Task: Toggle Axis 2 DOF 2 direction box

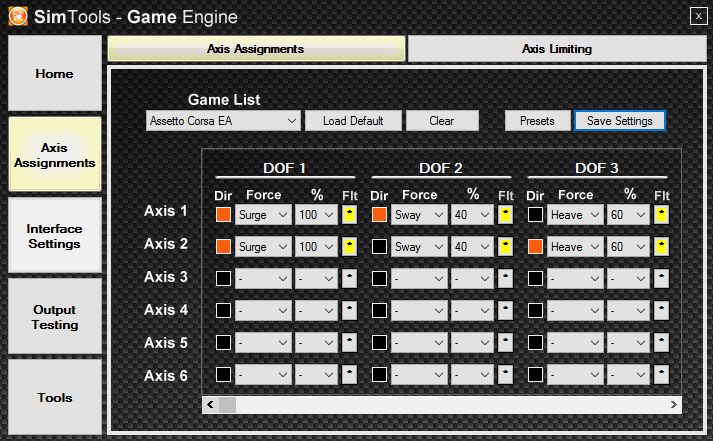Action: (379, 246)
